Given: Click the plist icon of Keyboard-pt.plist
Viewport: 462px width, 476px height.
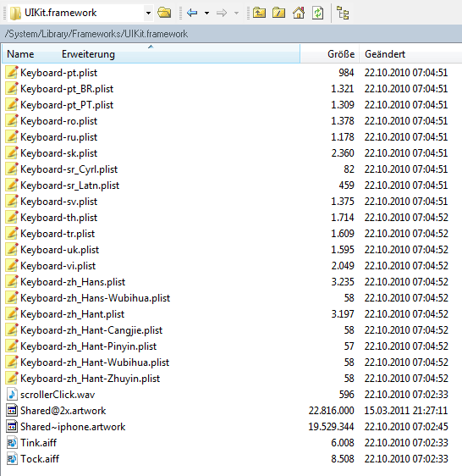Looking at the screenshot, I should (x=12, y=73).
